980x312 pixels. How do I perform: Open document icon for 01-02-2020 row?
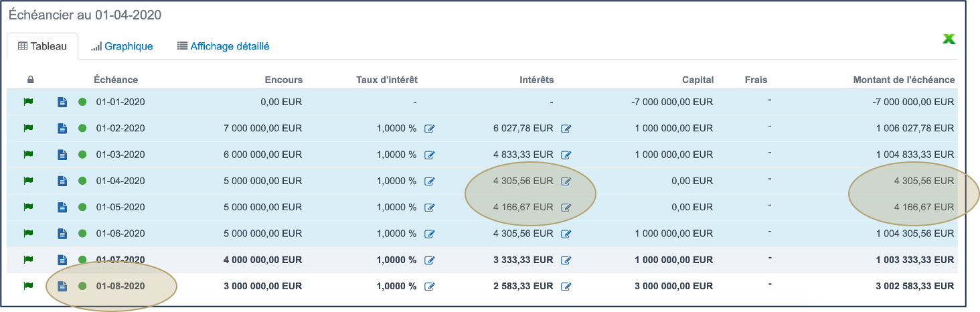62,129
